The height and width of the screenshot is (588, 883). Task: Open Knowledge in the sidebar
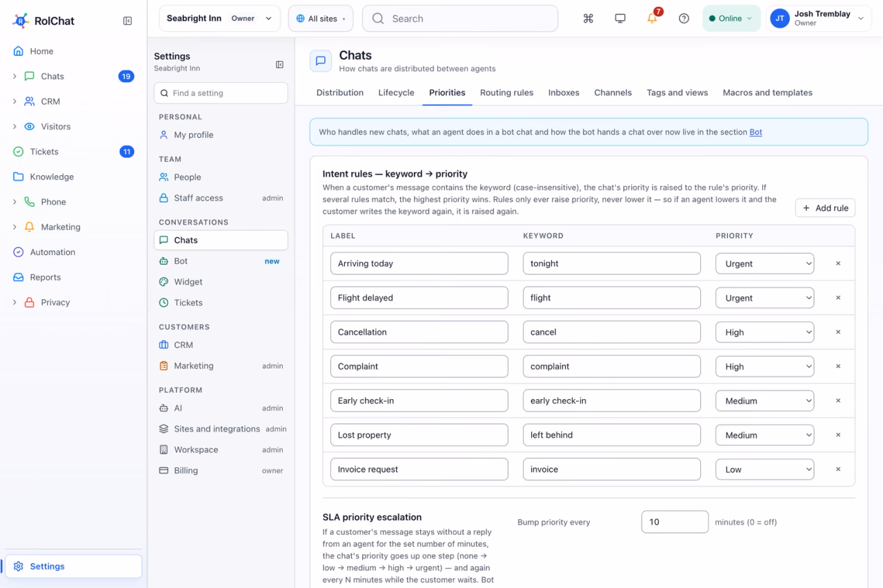click(73, 176)
